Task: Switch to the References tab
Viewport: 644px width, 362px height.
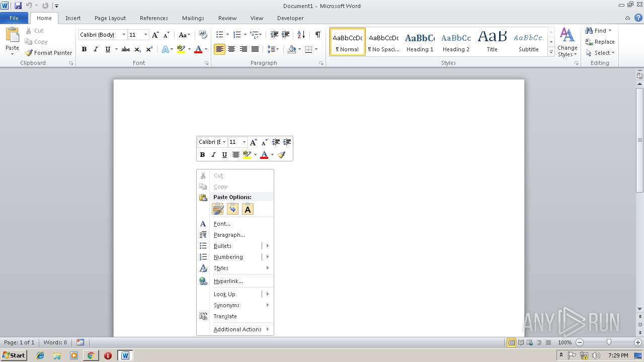Action: [x=154, y=18]
